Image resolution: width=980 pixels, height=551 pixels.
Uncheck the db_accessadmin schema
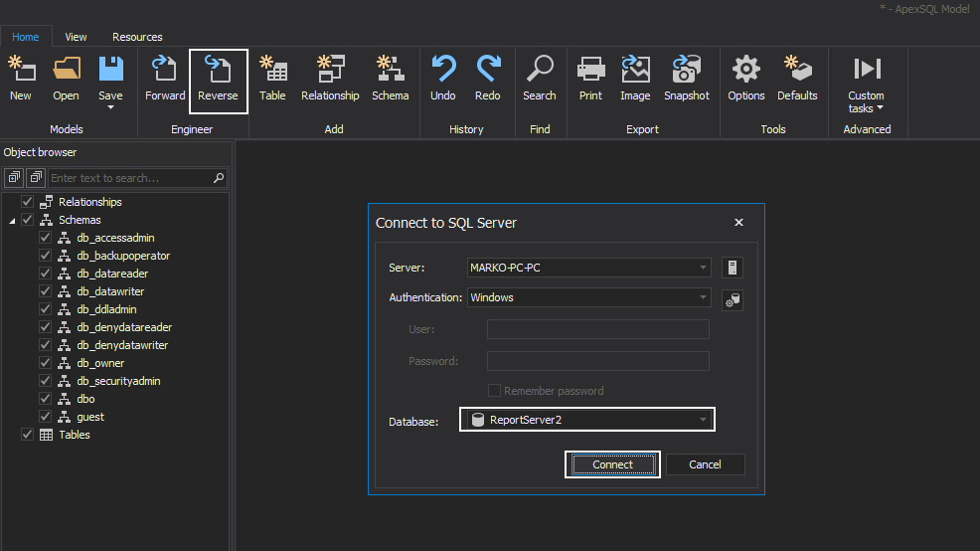click(x=45, y=238)
